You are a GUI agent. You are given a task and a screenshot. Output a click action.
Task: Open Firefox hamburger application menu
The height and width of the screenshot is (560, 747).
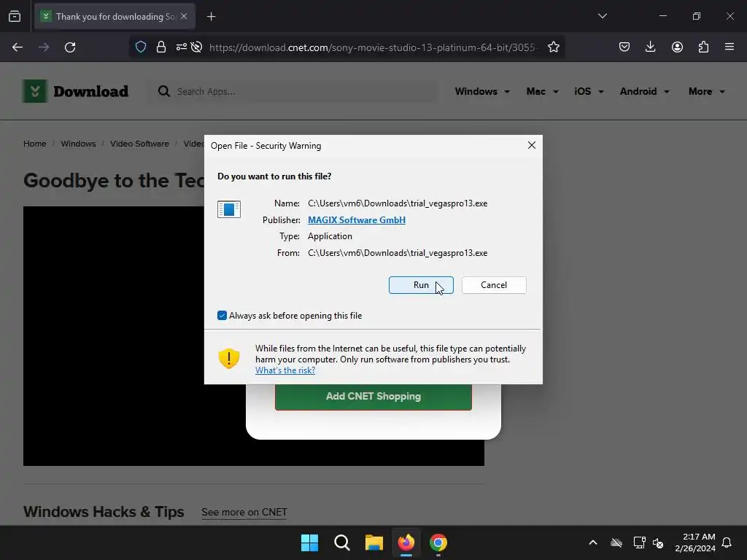tap(729, 47)
